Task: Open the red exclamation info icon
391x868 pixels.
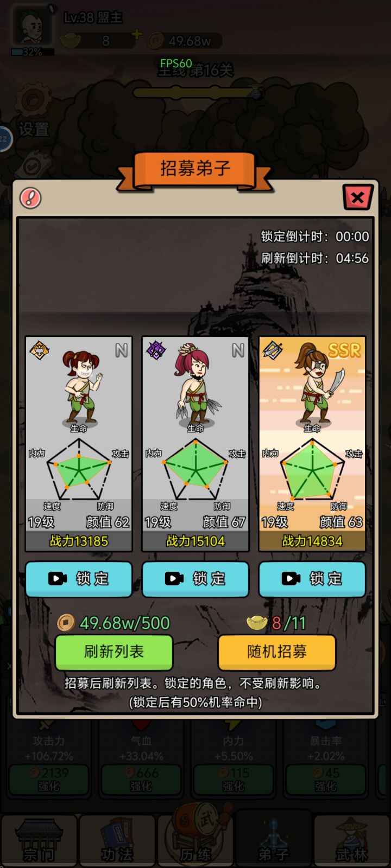Action: coord(30,197)
